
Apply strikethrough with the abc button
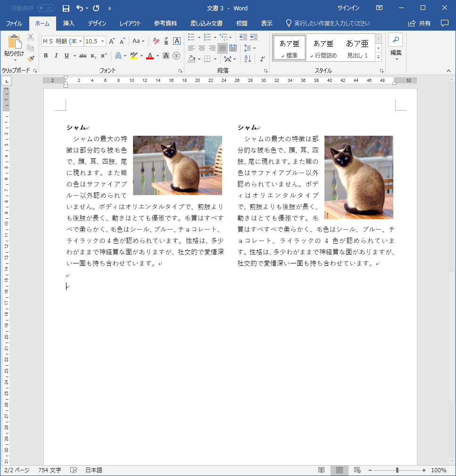coord(83,56)
